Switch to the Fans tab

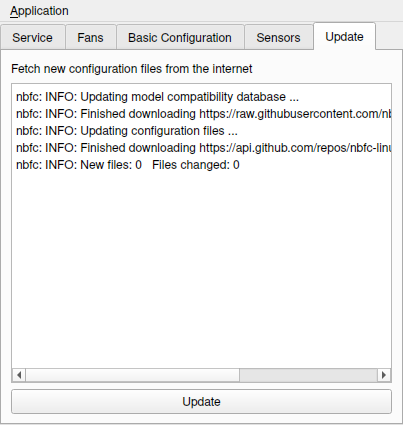90,37
